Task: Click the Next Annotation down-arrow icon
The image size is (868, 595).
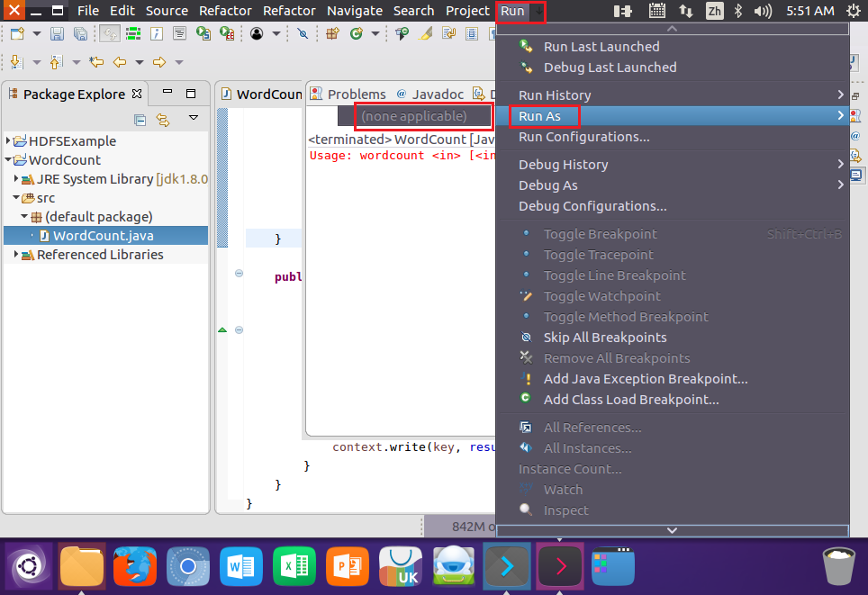Action: click(x=16, y=62)
